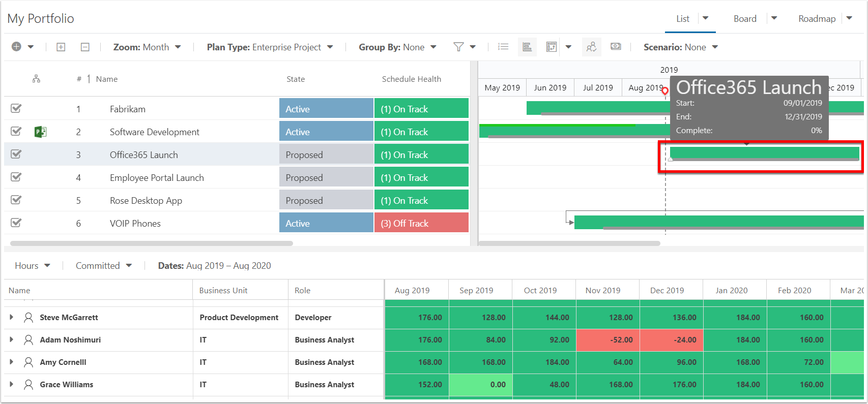
Task: Expand the Amy Cornelll resource row
Action: coord(12,362)
